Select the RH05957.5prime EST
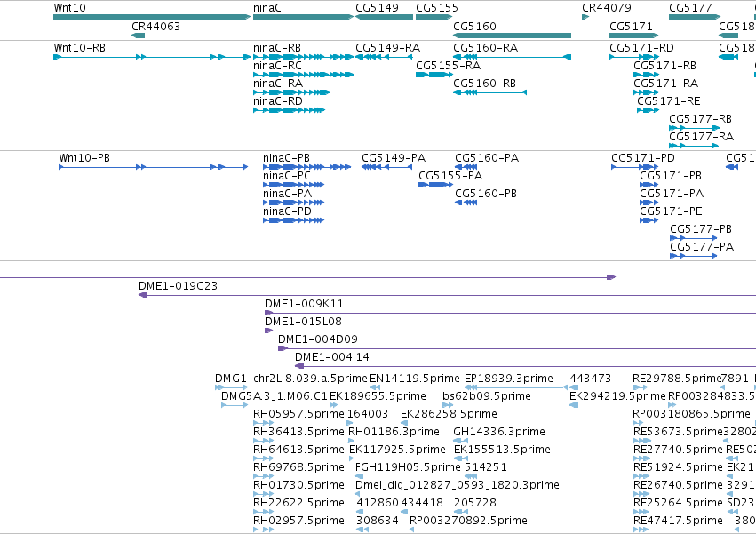The width and height of the screenshot is (756, 534). point(263,423)
